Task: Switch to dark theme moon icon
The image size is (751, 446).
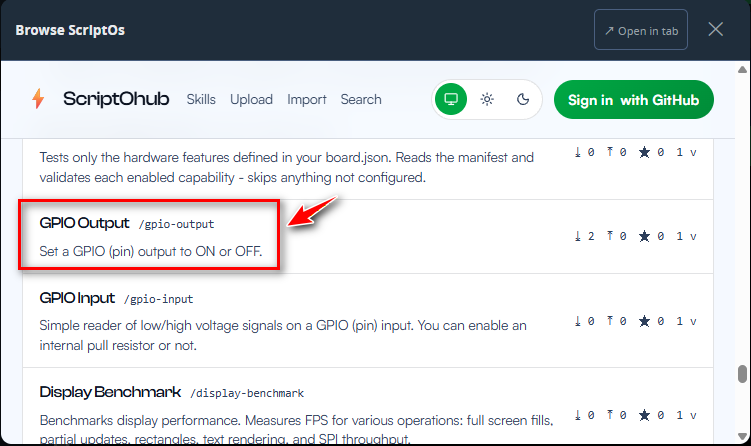Action: [x=523, y=99]
